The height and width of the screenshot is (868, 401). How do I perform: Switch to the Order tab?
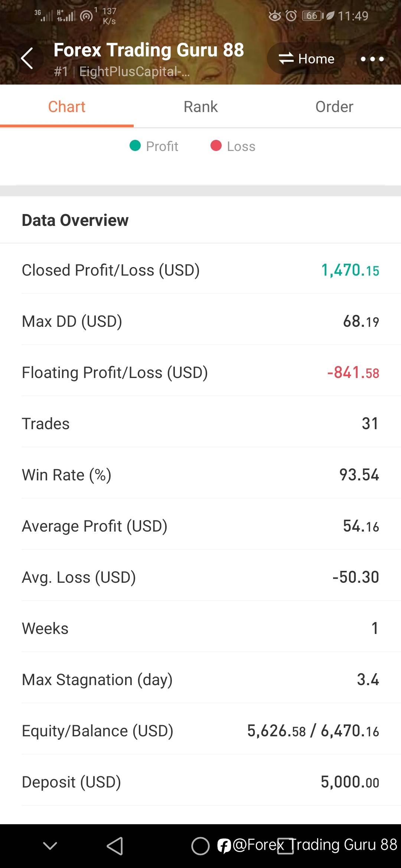[x=334, y=107]
